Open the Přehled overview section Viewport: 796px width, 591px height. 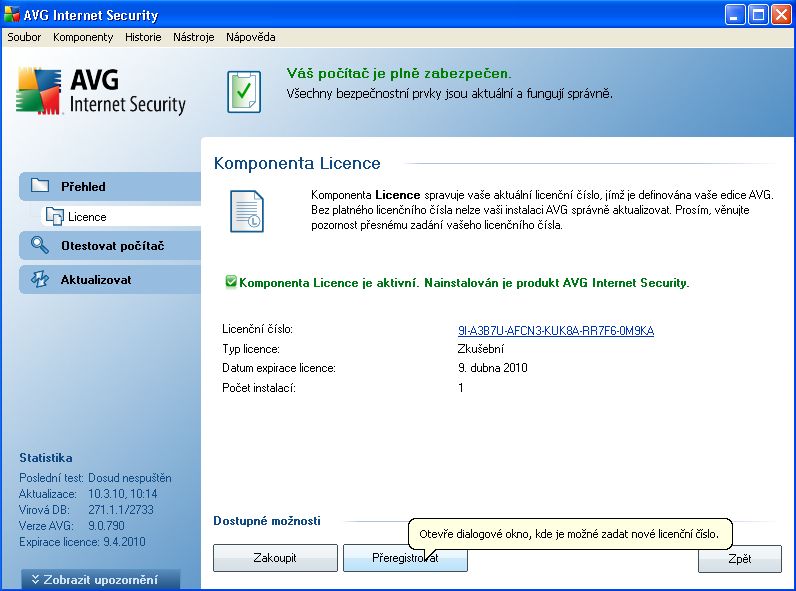[110, 186]
